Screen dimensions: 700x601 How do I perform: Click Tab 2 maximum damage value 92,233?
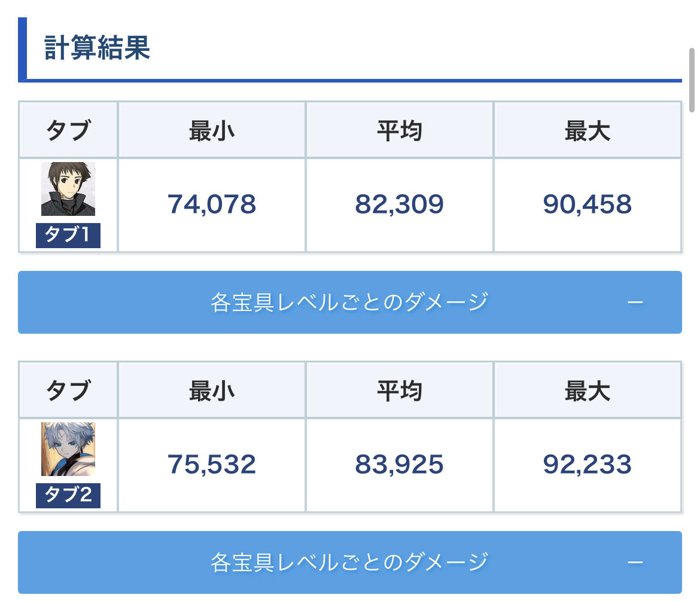pos(587,465)
